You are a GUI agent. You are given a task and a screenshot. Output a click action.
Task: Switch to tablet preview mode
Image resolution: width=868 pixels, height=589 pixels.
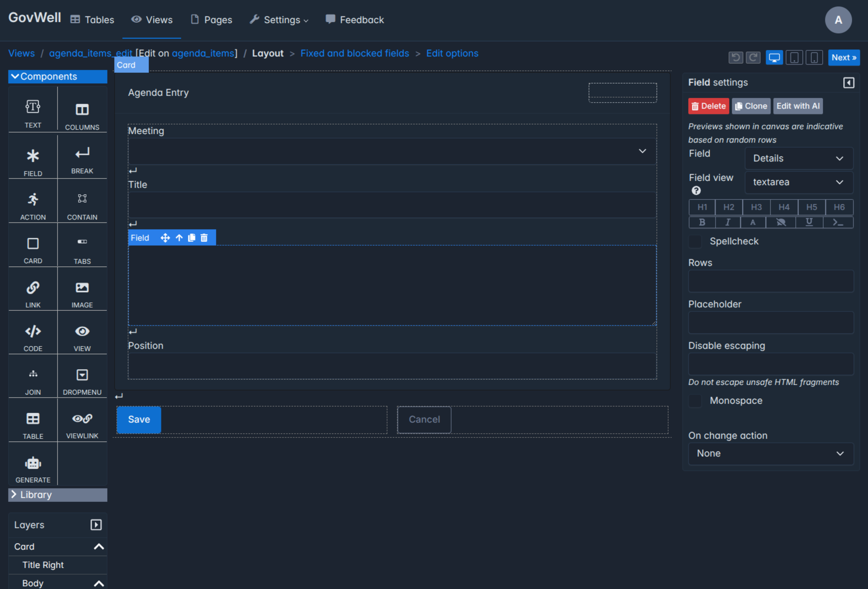794,57
